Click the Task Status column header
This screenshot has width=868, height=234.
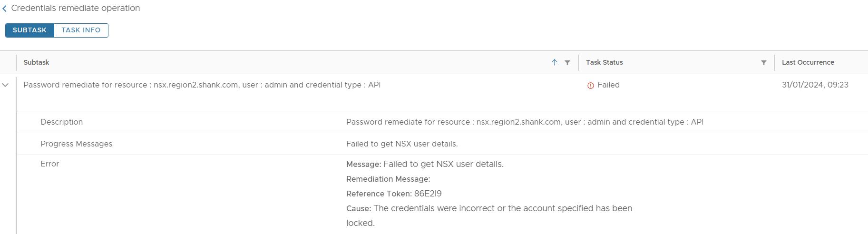[604, 62]
